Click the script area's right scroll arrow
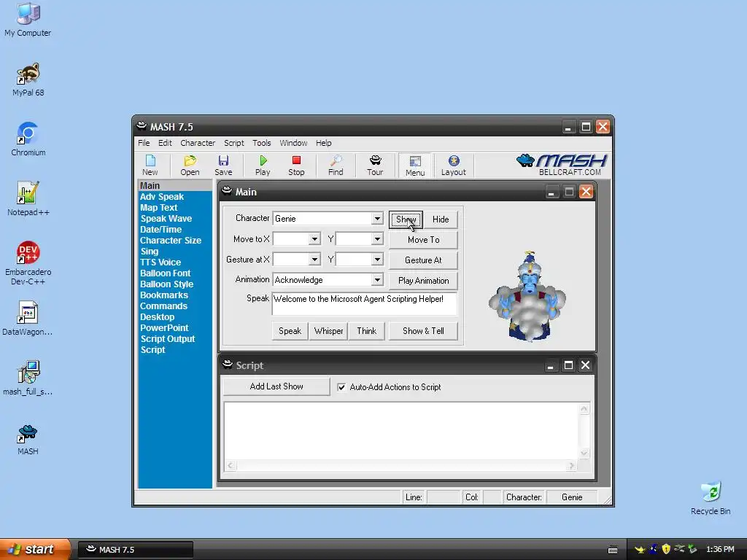Screen dimensions: 747x560 pos(571,466)
